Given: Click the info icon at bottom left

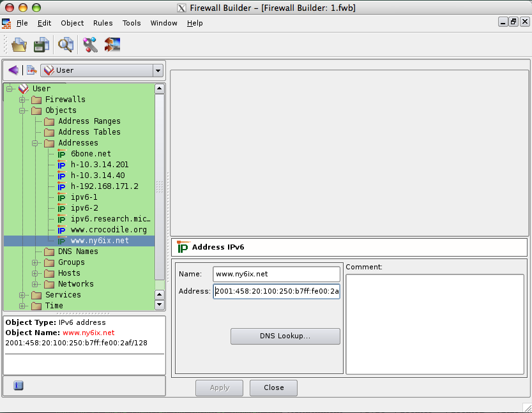Looking at the screenshot, I should (19, 386).
